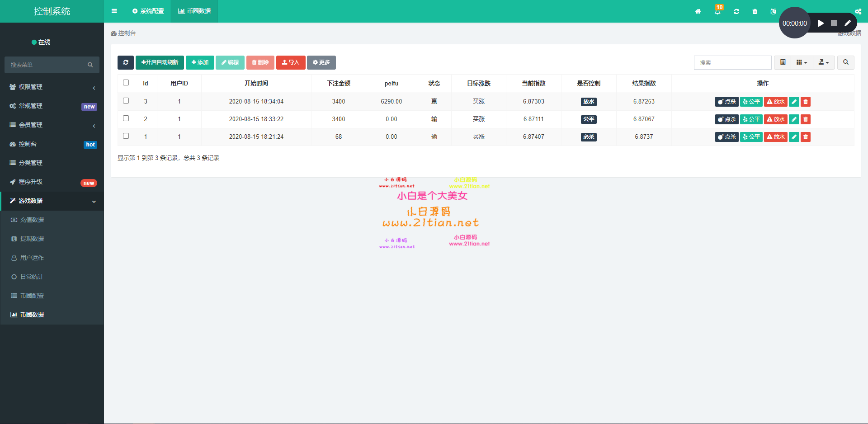Click the dark table refresh button
Viewport: 868px width, 424px height.
[x=126, y=62]
